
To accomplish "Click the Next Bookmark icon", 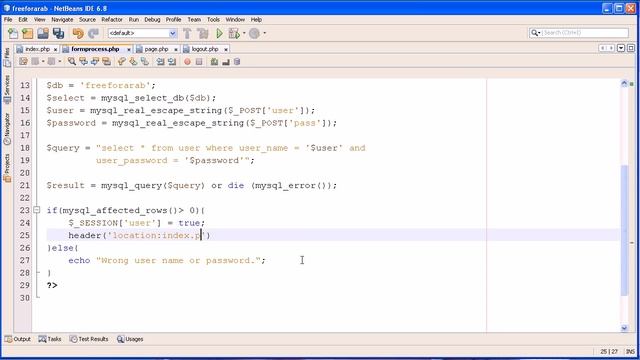I will [133, 62].
